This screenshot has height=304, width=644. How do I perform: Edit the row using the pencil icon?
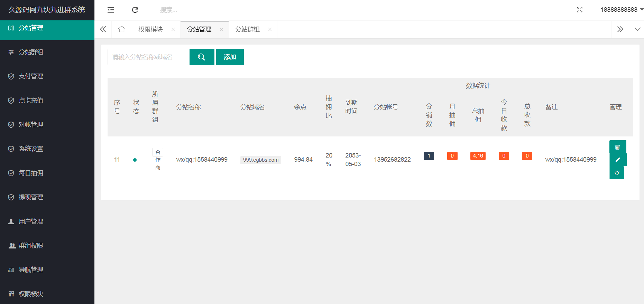click(617, 160)
